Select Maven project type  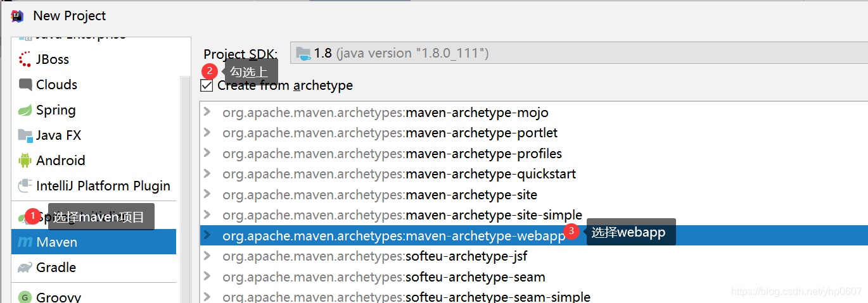coord(94,242)
